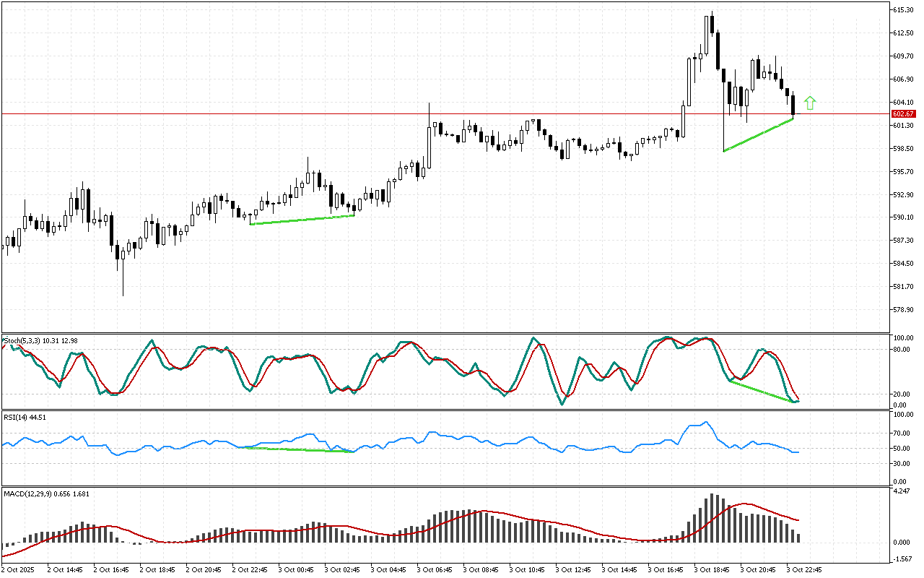
Task: Select the left green trendline under price candles
Action: coord(302,220)
